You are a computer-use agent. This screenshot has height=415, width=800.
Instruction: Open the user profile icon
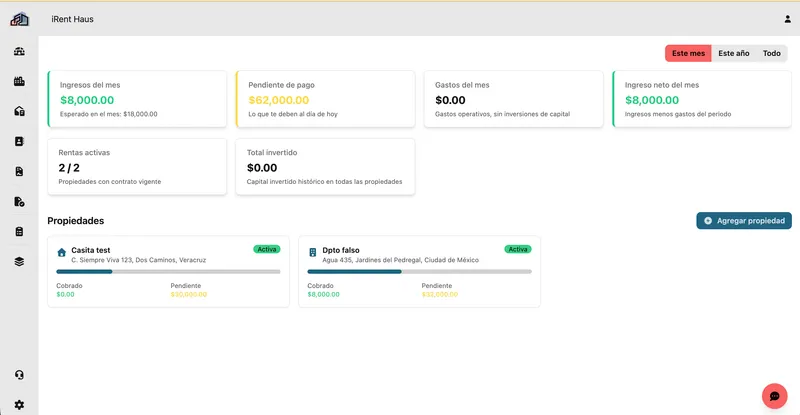tap(787, 19)
